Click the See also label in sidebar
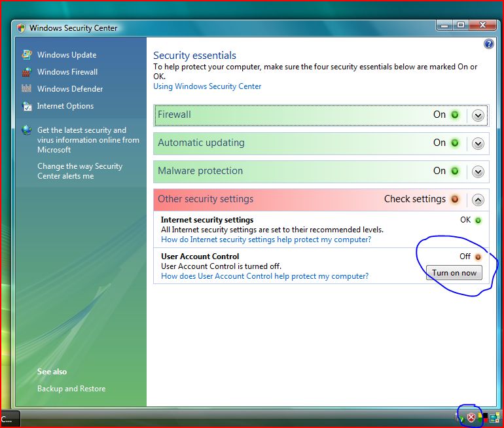This screenshot has width=504, height=428. 52,372
